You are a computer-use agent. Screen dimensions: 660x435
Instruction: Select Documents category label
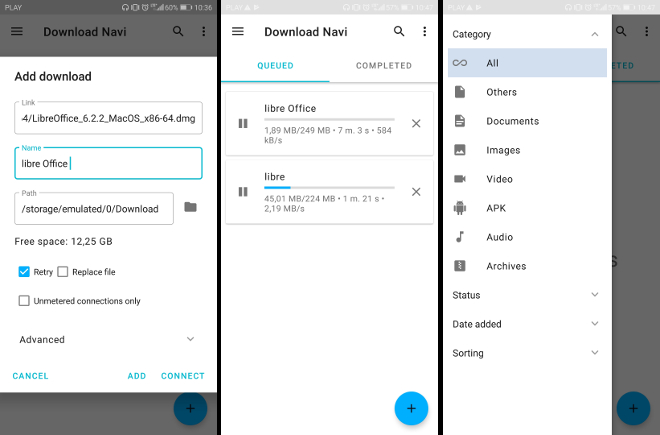click(513, 121)
